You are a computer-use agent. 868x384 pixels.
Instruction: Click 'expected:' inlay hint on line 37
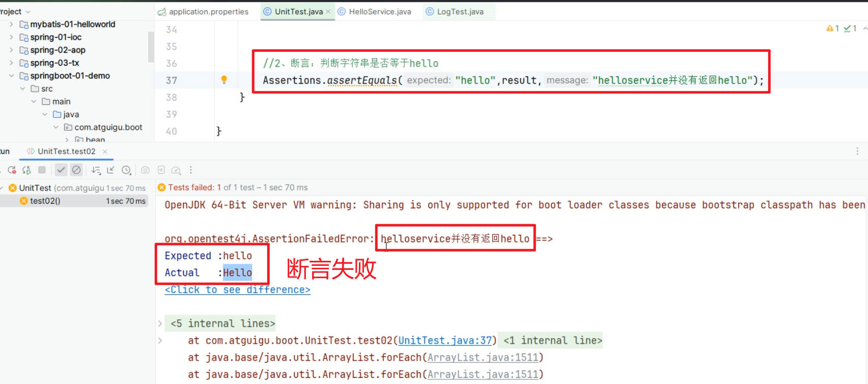429,80
